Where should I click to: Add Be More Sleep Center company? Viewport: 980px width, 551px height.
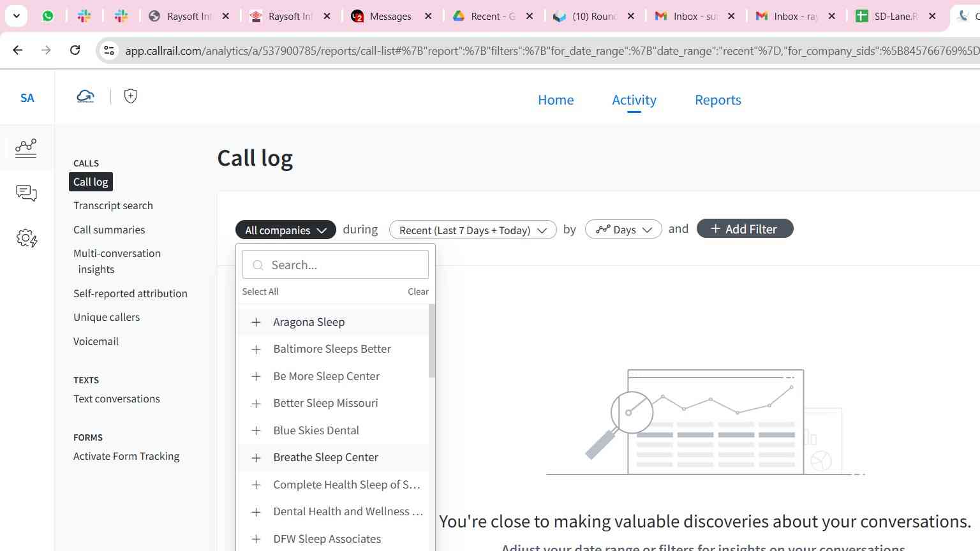pyautogui.click(x=332, y=376)
